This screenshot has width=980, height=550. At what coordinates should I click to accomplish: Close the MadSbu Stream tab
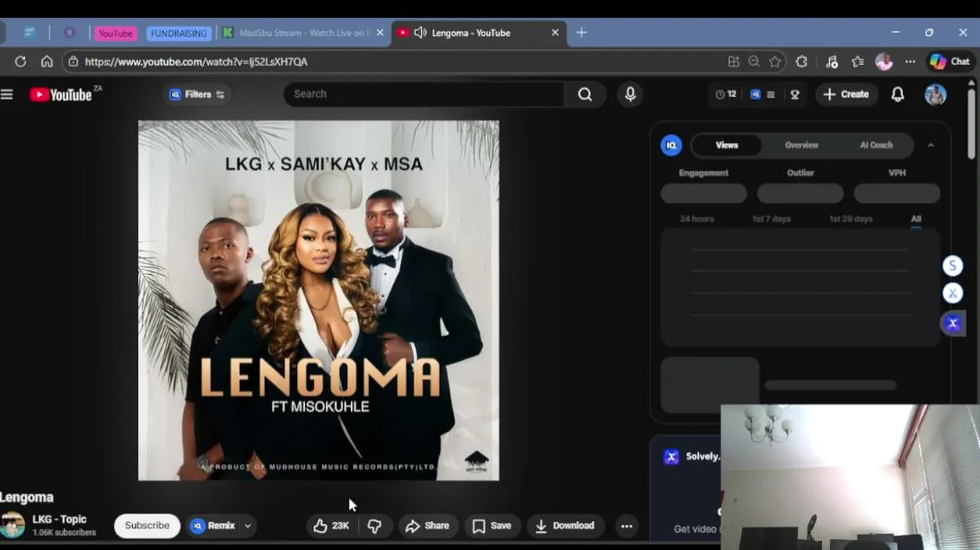coord(380,33)
